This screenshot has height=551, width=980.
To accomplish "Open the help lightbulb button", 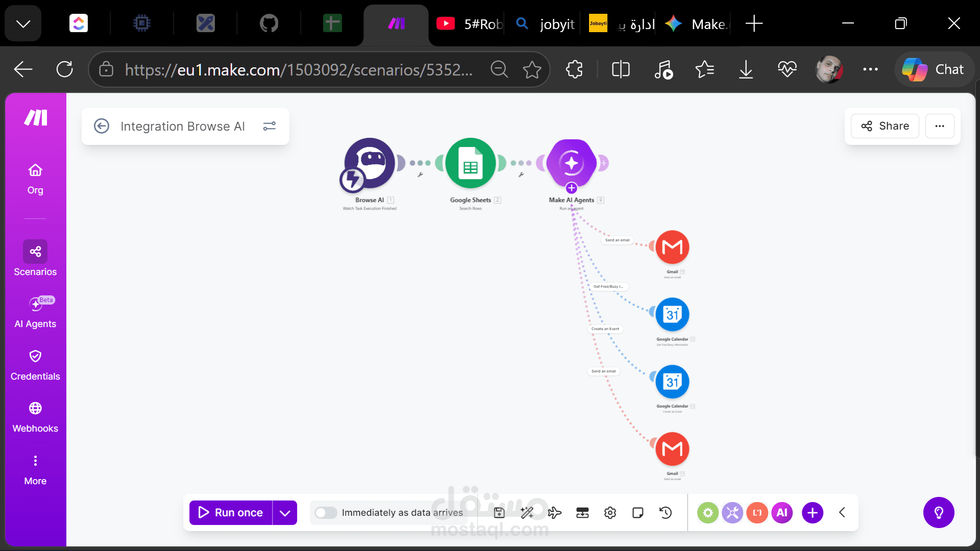I will [939, 512].
